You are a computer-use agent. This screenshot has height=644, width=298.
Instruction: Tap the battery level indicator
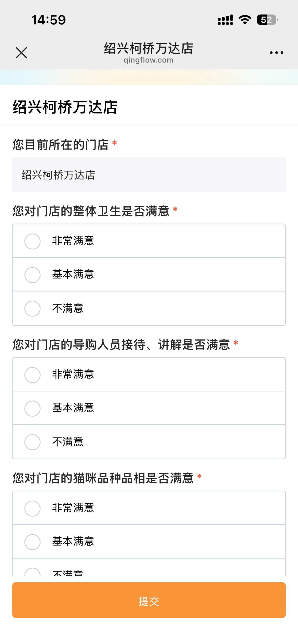[x=267, y=20]
